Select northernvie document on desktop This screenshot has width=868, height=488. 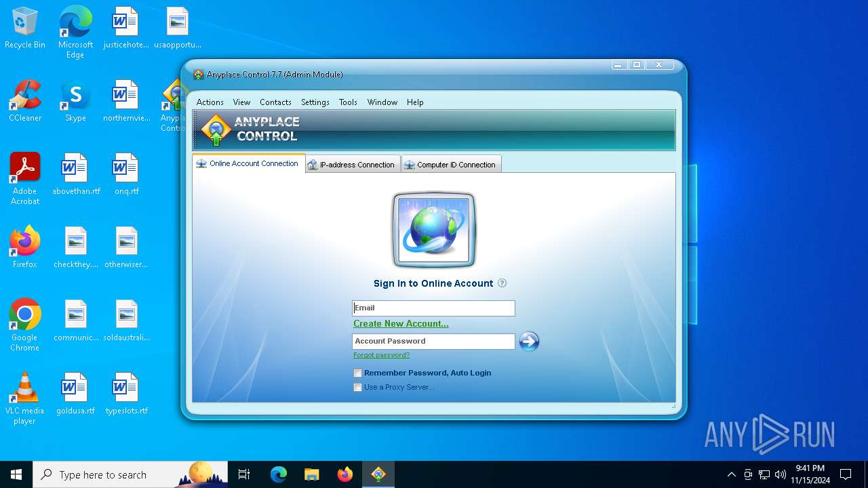126,102
